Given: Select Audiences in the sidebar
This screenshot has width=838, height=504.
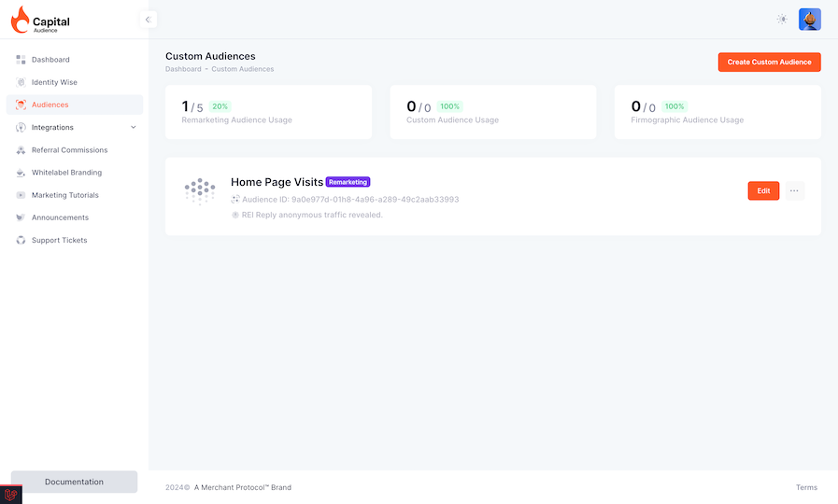Looking at the screenshot, I should pyautogui.click(x=75, y=105).
